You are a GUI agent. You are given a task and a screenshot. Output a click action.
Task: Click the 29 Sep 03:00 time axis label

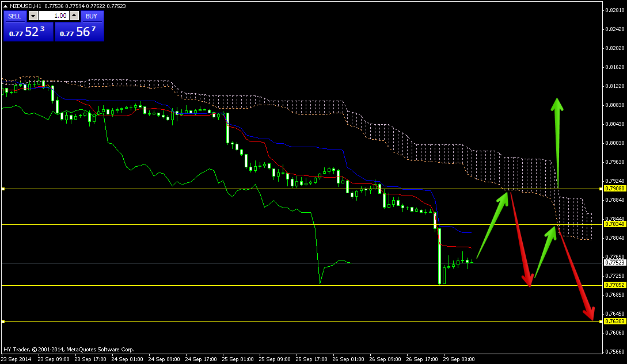tap(459, 359)
